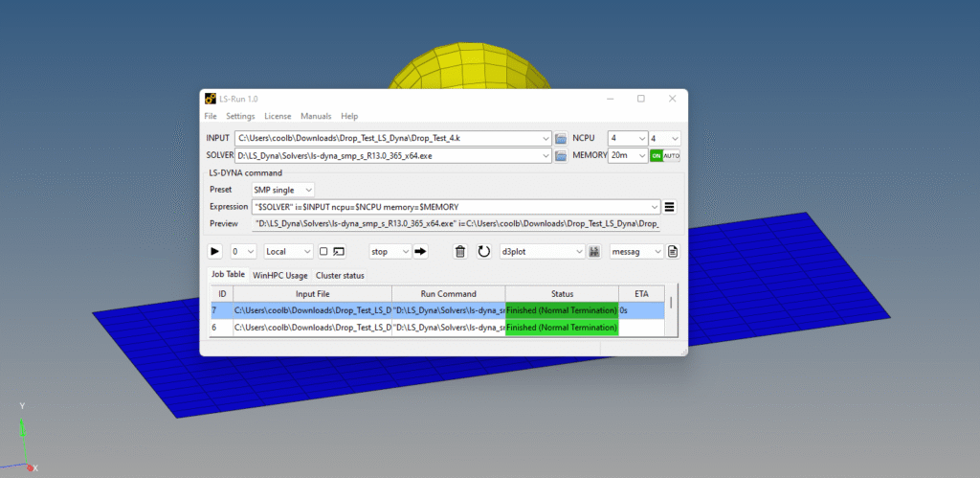Switch to the Cluster status tab
This screenshot has height=478, width=980.
point(340,275)
